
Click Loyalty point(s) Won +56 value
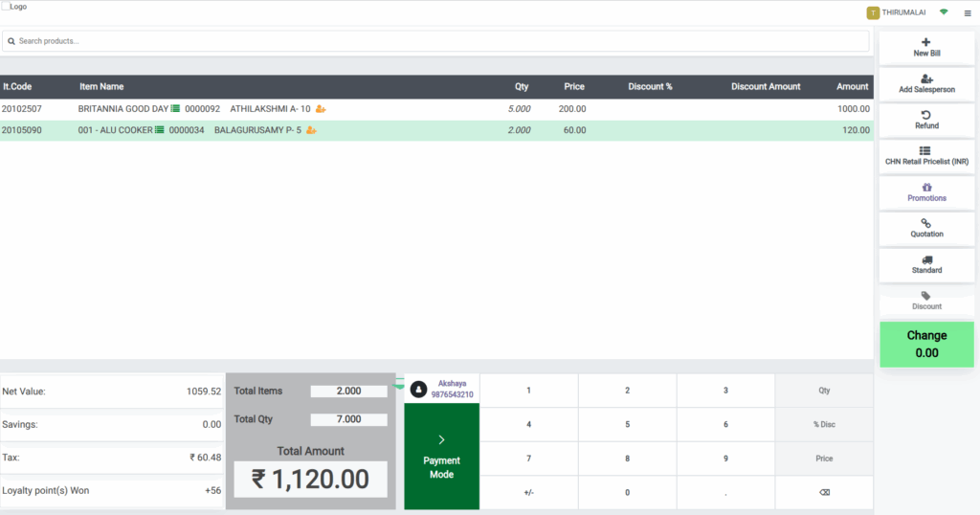pos(213,491)
